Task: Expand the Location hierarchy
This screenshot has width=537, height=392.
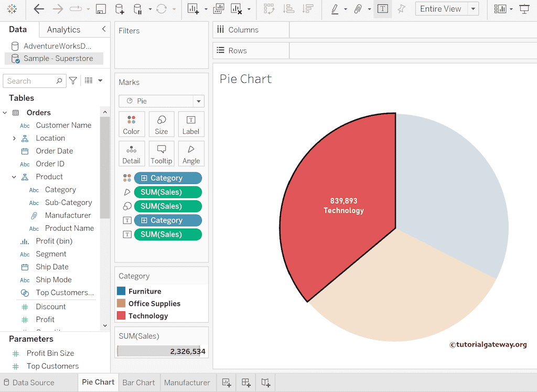Action: click(14, 138)
